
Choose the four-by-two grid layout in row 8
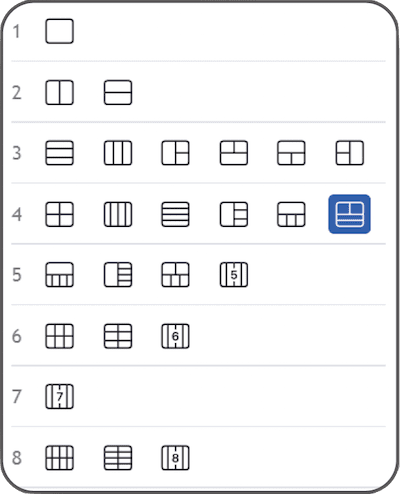click(x=59, y=458)
